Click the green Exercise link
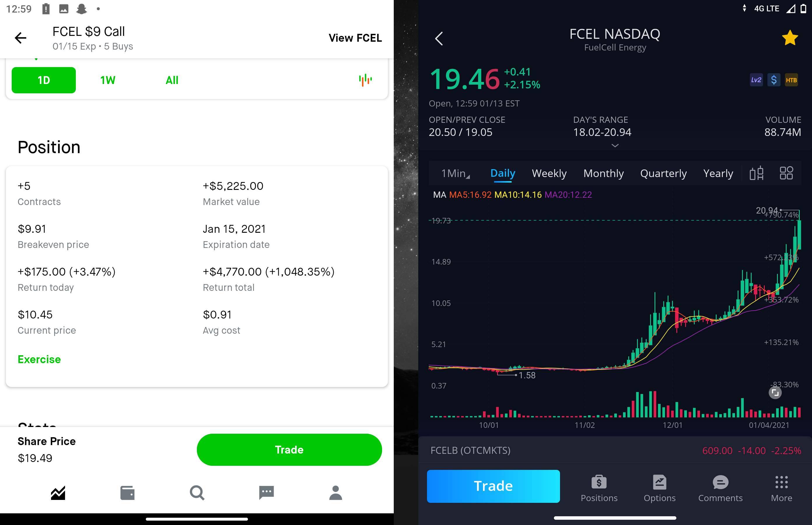 [39, 359]
